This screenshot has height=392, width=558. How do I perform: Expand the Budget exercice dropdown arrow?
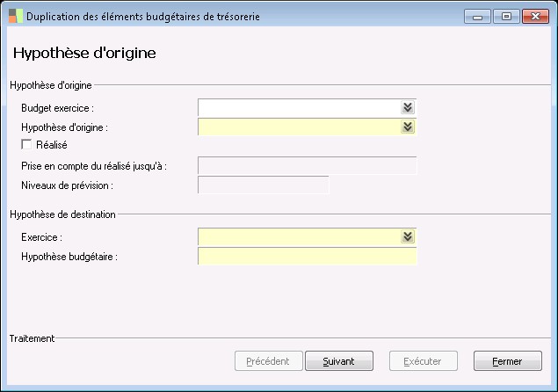pyautogui.click(x=407, y=107)
